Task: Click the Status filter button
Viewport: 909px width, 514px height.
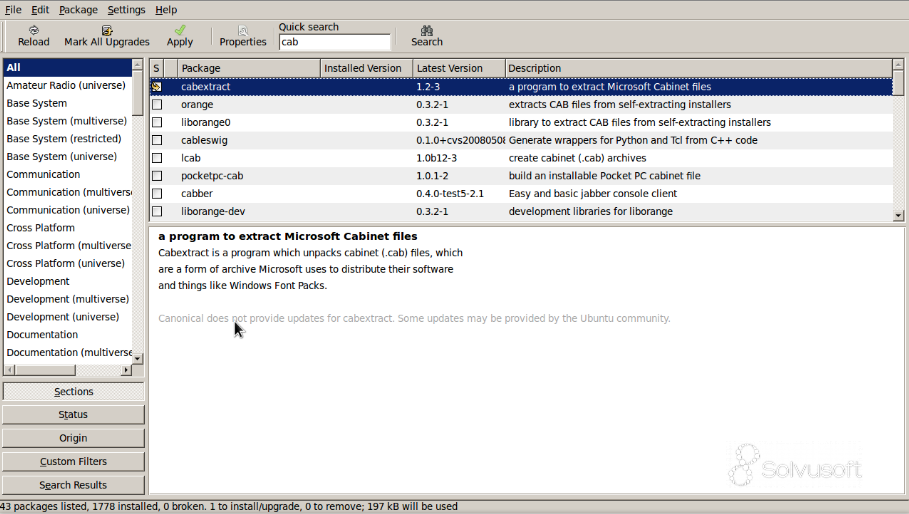Action: pos(73,415)
